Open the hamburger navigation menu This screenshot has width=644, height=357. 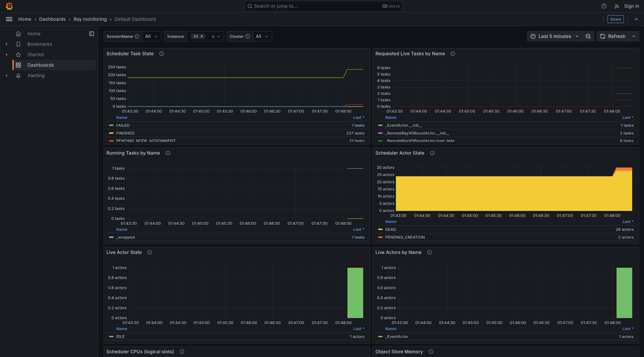pos(9,19)
